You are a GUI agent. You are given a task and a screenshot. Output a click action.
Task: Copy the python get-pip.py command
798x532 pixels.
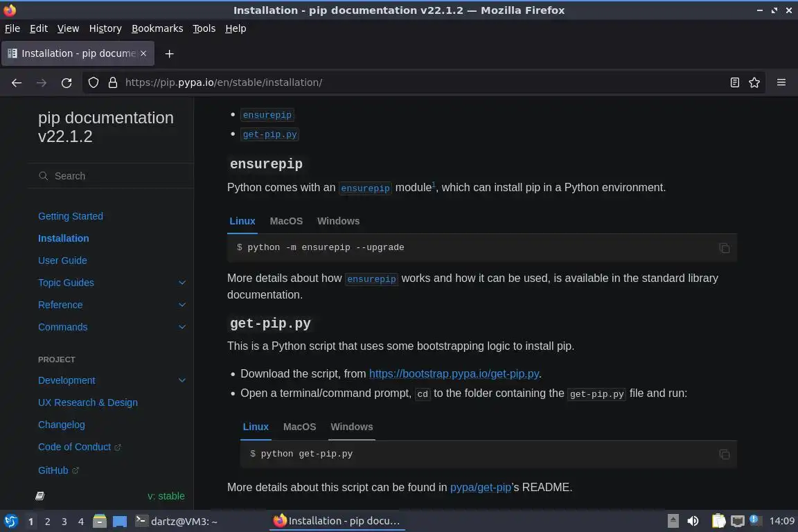(x=724, y=454)
